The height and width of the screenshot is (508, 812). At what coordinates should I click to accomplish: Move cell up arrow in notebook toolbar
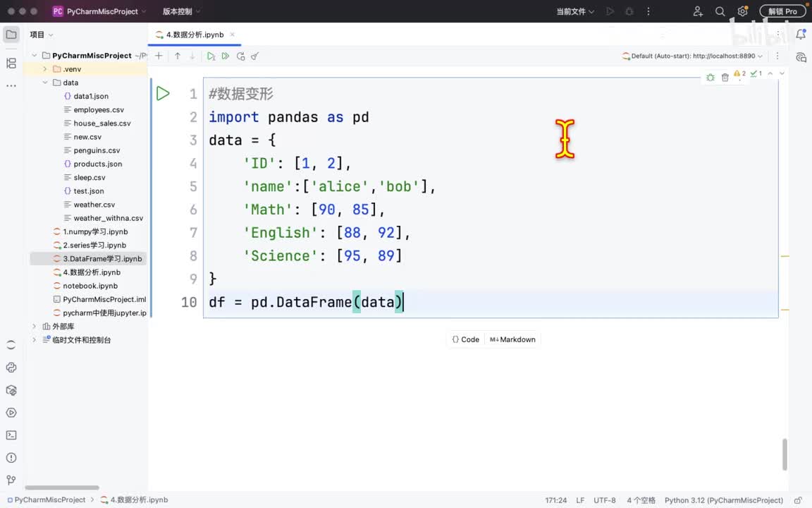(x=178, y=56)
